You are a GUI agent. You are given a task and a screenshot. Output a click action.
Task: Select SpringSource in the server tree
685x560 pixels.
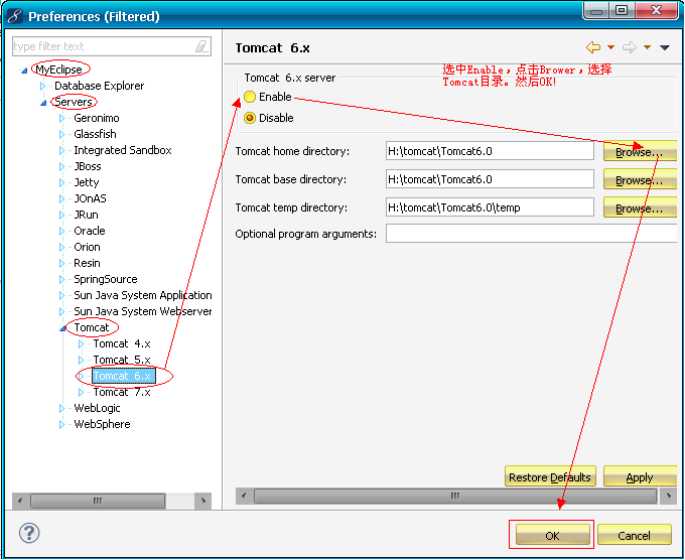[105, 279]
